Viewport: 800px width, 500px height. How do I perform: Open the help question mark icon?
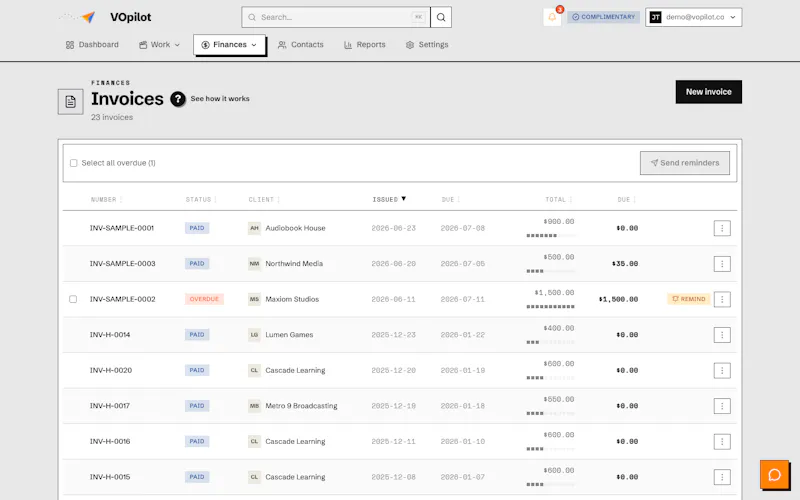[x=178, y=99]
